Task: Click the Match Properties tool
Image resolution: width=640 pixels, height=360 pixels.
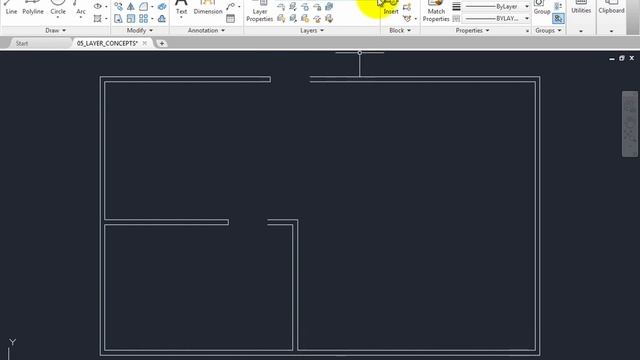Action: (436, 11)
